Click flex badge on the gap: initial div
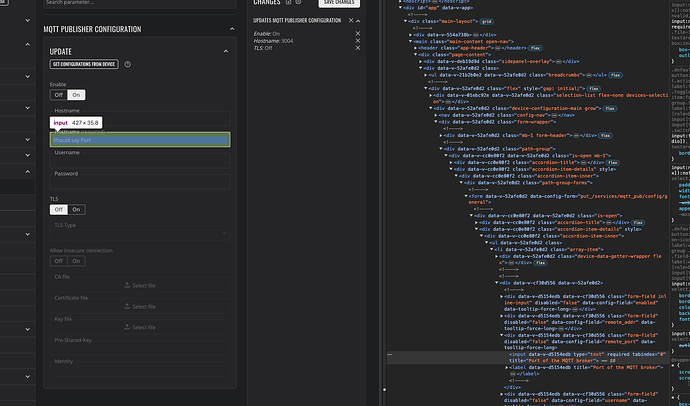This screenshot has width=690, height=406. (594, 88)
